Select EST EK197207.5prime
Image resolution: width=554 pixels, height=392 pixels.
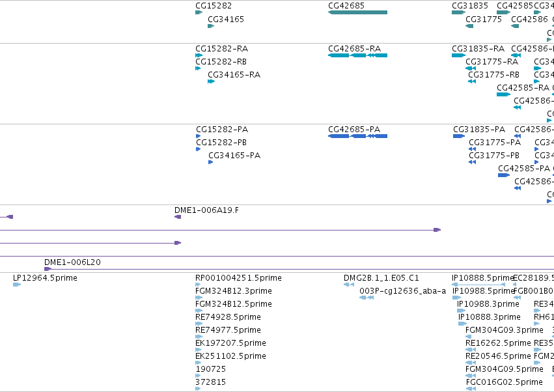point(230,343)
